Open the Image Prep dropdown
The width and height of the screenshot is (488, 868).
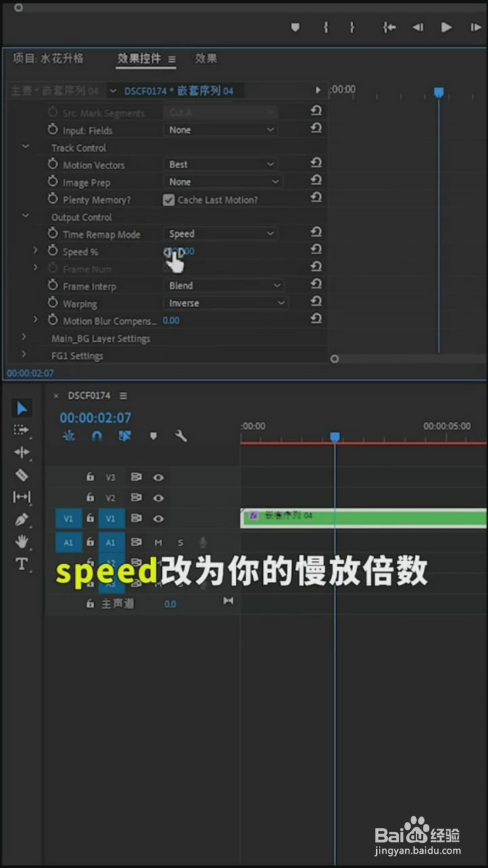pos(222,182)
